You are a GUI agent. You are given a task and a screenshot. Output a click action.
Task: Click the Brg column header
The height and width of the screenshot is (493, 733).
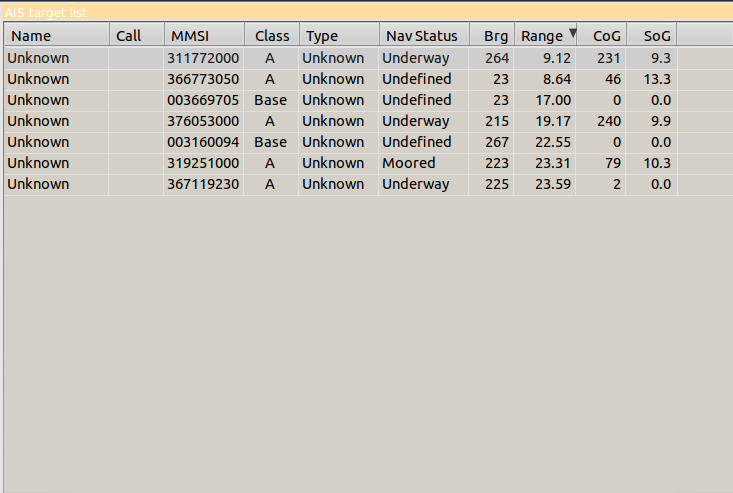(495, 36)
